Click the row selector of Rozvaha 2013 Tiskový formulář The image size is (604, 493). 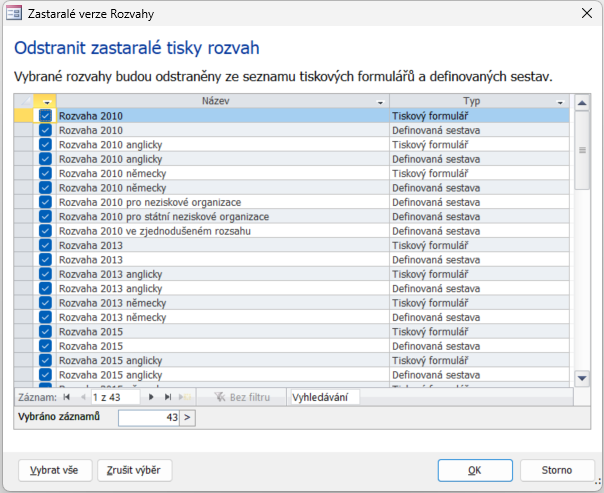(23, 245)
